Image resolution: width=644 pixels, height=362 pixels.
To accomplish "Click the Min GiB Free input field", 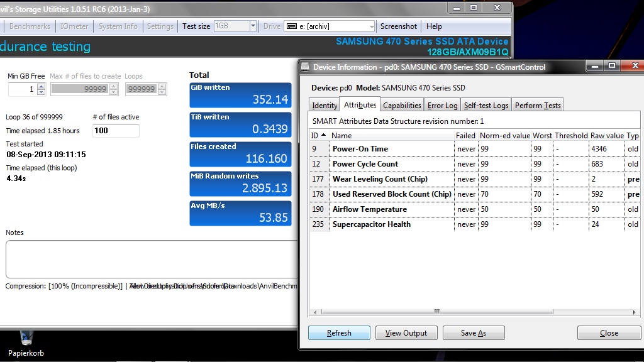I will click(23, 89).
